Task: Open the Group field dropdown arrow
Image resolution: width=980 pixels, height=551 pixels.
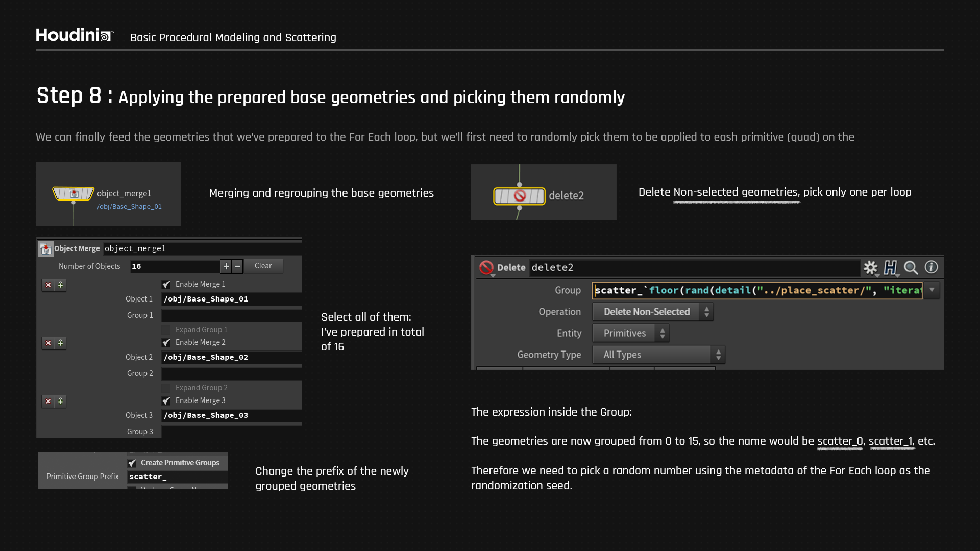Action: 932,290
